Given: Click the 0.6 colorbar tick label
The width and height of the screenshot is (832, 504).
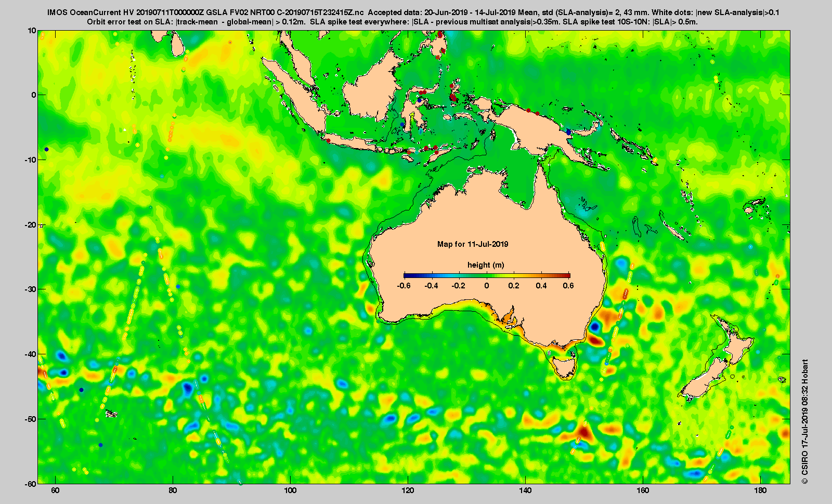Looking at the screenshot, I should pyautogui.click(x=568, y=286).
